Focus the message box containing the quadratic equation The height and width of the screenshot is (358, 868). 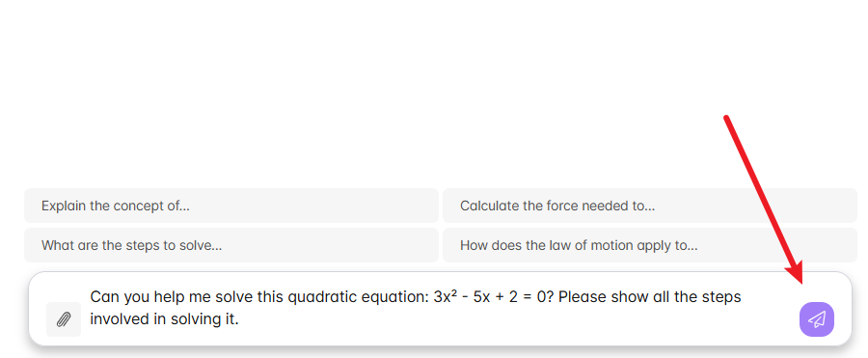tap(440, 309)
